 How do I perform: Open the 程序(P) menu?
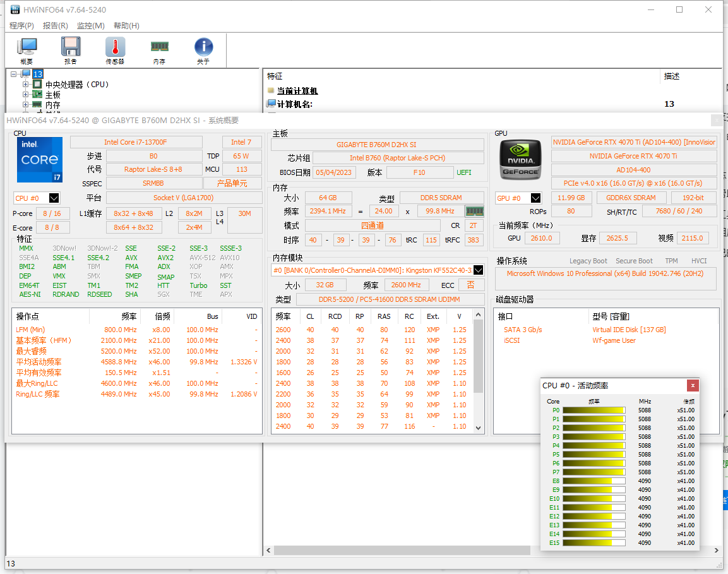[x=22, y=25]
